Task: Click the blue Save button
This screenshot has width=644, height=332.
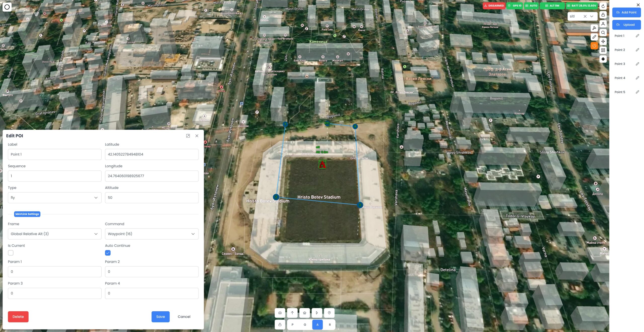Action: point(160,317)
